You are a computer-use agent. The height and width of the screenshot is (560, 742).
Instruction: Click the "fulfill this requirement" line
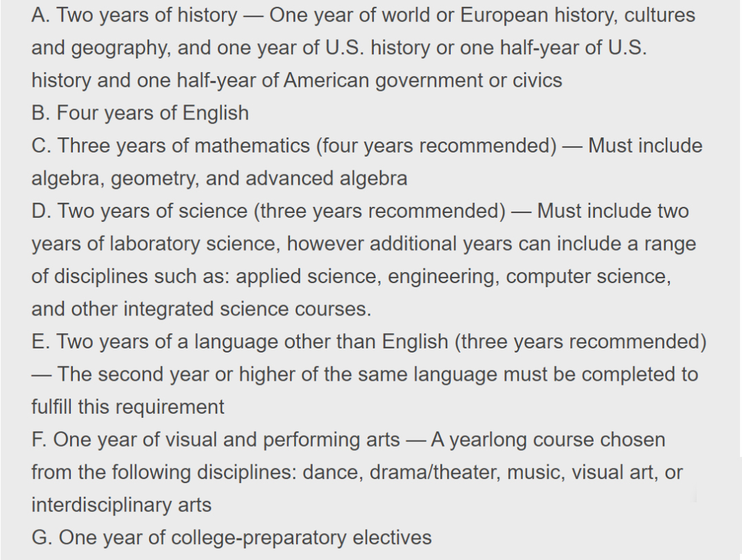pos(128,407)
